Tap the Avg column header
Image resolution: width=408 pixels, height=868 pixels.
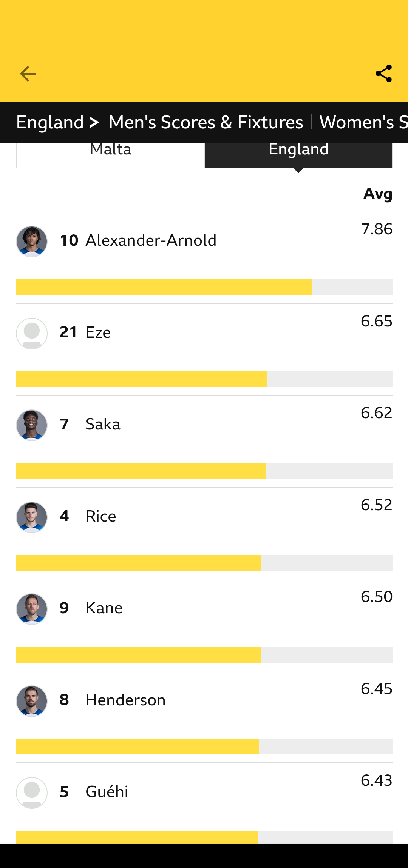(x=378, y=194)
